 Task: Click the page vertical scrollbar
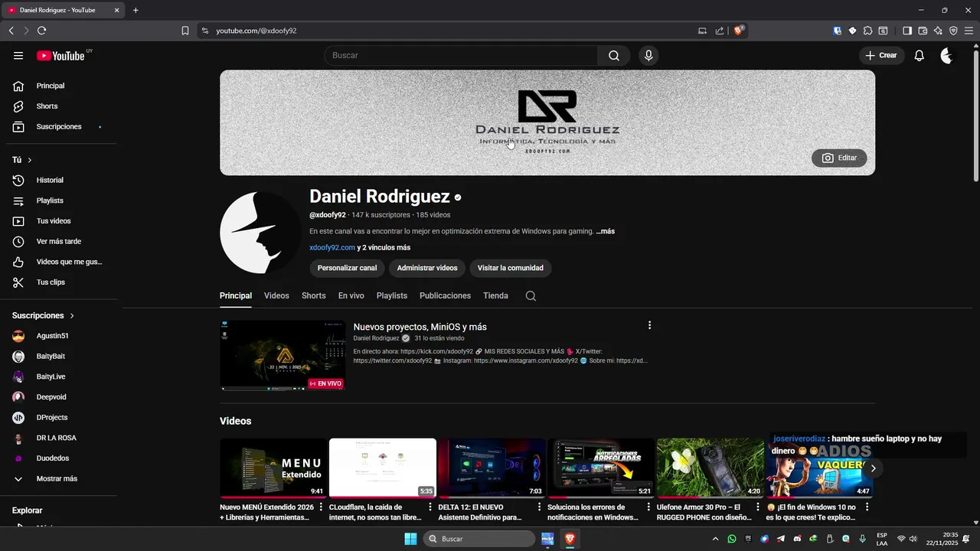975,115
